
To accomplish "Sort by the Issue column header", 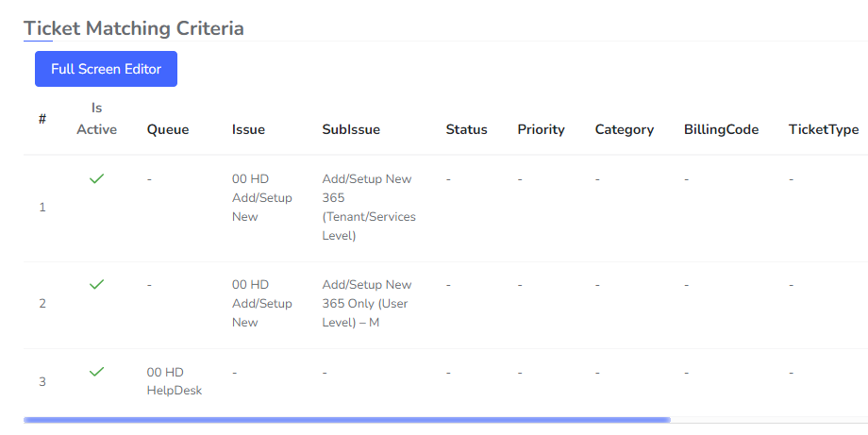I will click(248, 129).
